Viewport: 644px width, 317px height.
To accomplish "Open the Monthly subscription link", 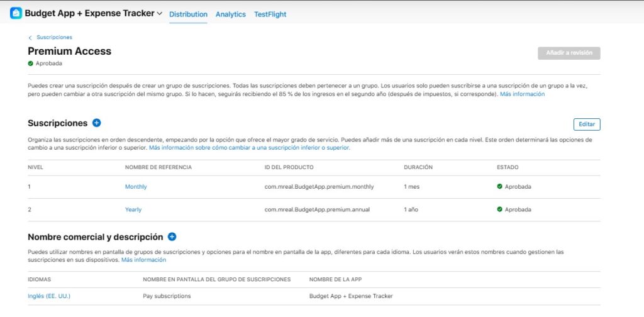I will click(136, 187).
